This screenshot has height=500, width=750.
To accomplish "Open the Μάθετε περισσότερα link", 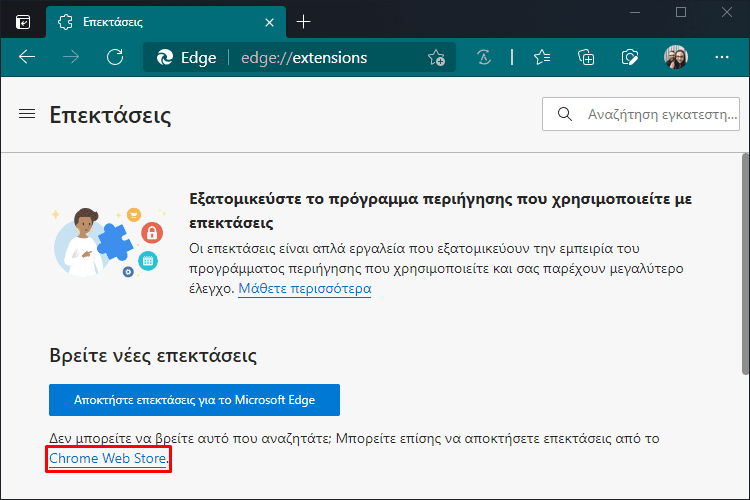I will (305, 289).
